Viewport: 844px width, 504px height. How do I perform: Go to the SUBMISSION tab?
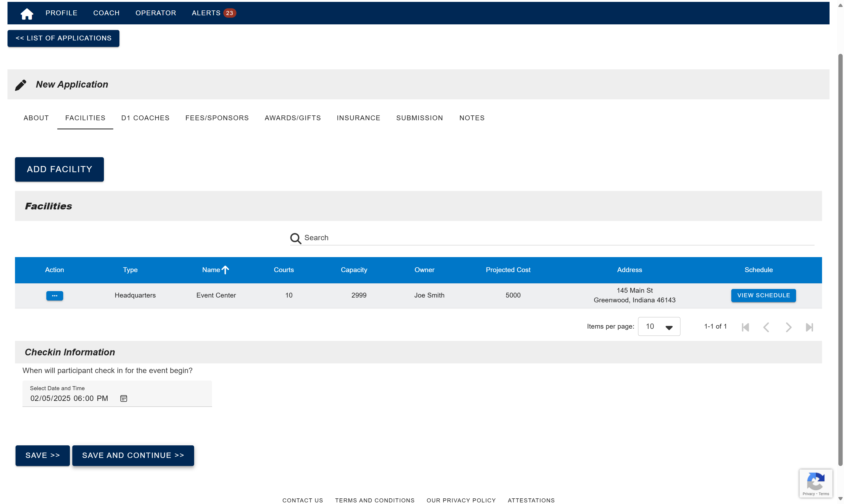pos(420,118)
